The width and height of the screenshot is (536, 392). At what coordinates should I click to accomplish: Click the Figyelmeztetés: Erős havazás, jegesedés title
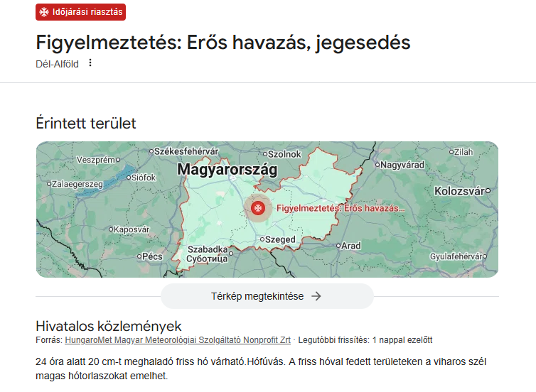click(x=223, y=42)
